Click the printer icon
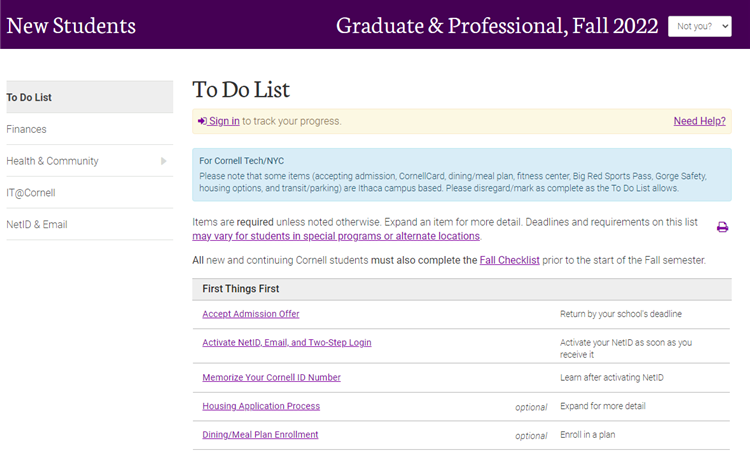The image size is (750, 453). pos(722,227)
